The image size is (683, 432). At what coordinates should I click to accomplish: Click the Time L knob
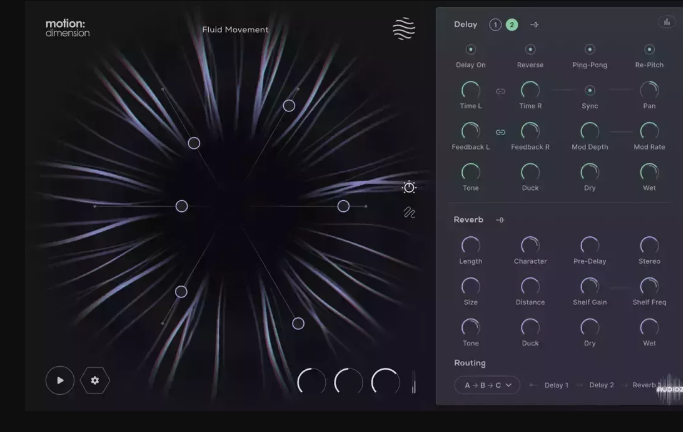pyautogui.click(x=470, y=90)
